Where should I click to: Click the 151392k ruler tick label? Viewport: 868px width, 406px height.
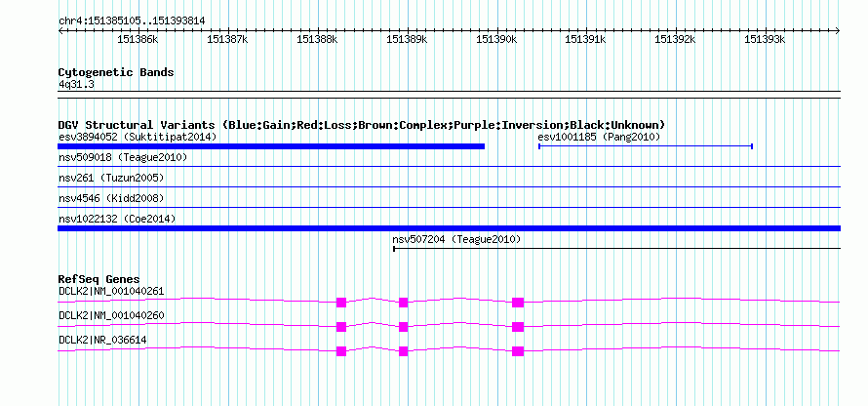pos(675,40)
